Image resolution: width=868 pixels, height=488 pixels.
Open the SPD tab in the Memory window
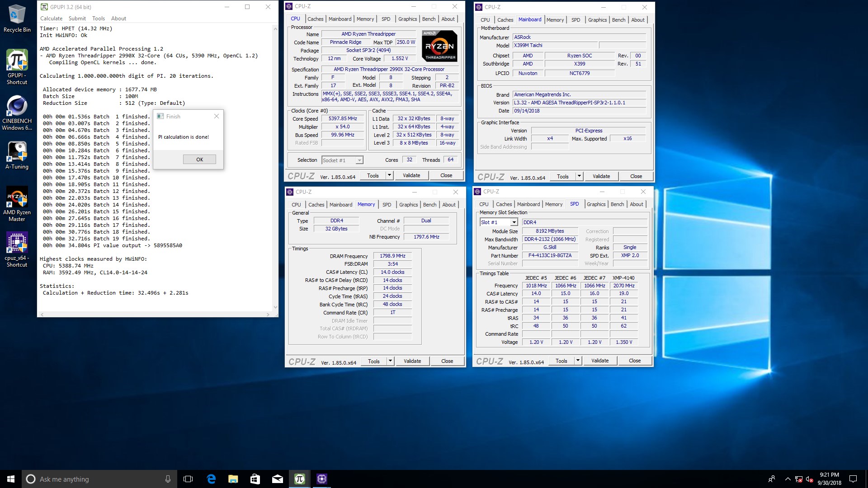387,205
